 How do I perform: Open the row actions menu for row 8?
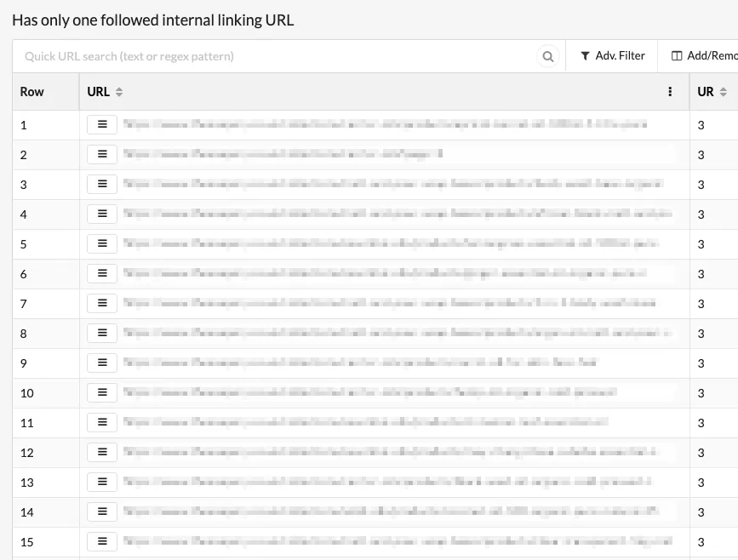[x=102, y=333]
